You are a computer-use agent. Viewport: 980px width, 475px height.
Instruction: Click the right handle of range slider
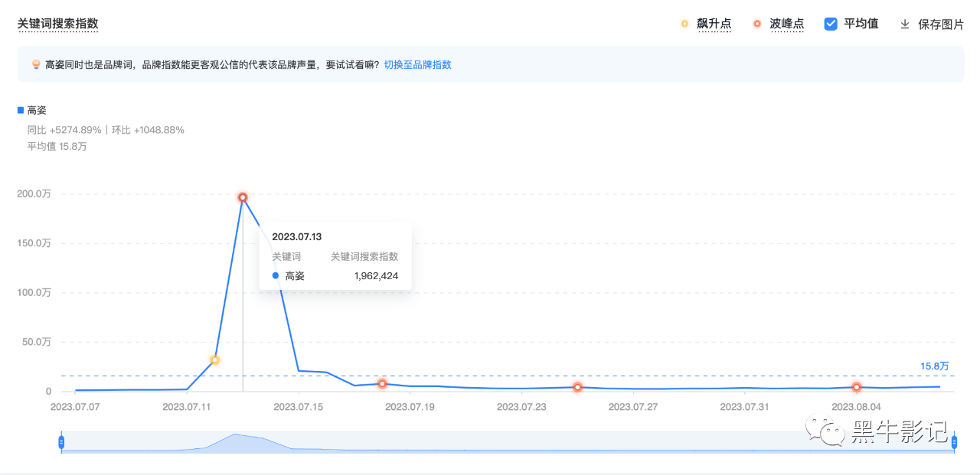tap(955, 441)
